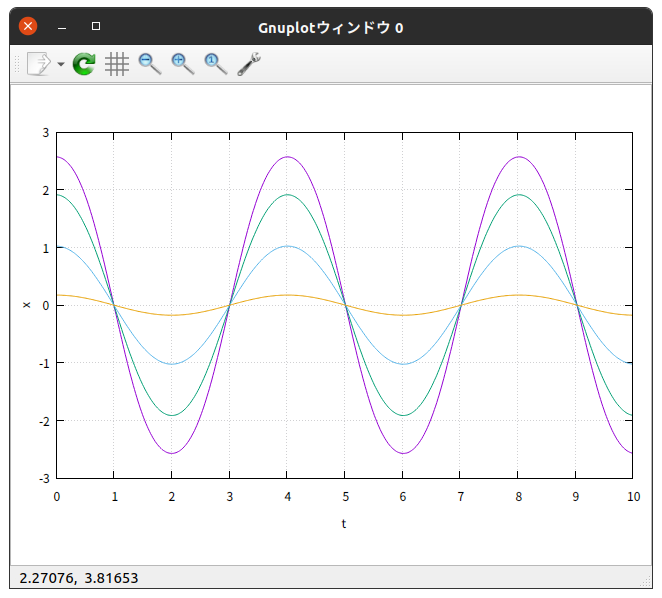
Task: Click the reset zoom magnifier icon
Action: (x=216, y=64)
